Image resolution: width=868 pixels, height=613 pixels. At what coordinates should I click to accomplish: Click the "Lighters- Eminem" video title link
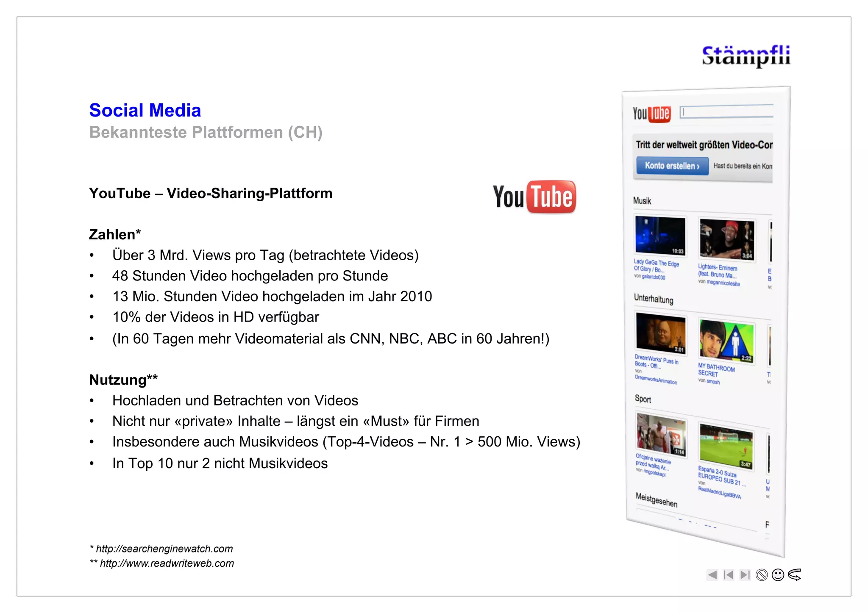pos(718,271)
